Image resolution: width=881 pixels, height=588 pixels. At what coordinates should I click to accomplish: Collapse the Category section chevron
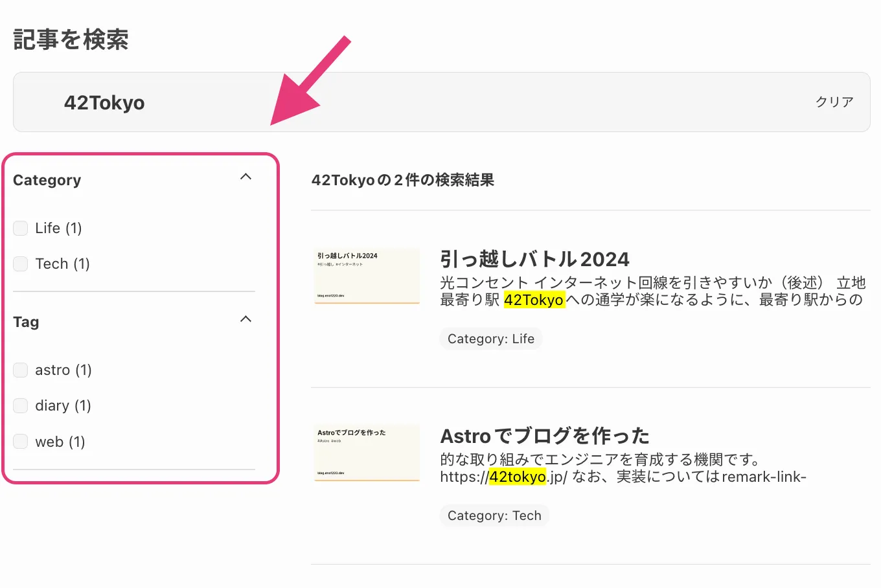tap(246, 177)
